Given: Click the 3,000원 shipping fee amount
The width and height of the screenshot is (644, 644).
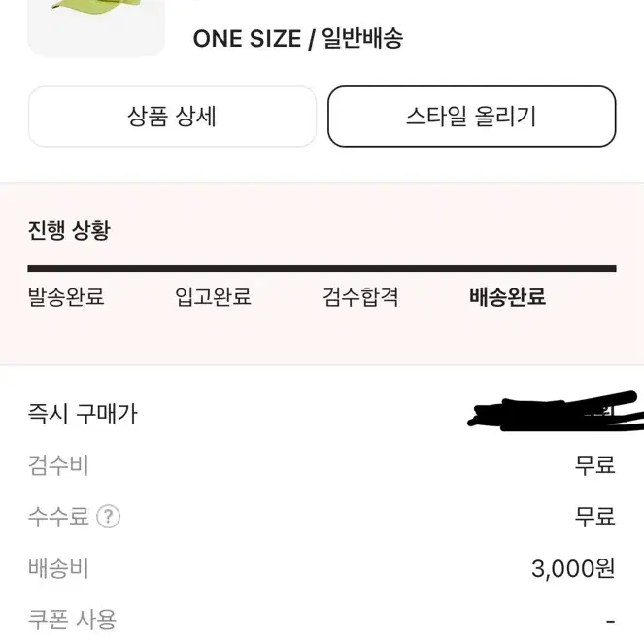Looking at the screenshot, I should pos(573,568).
